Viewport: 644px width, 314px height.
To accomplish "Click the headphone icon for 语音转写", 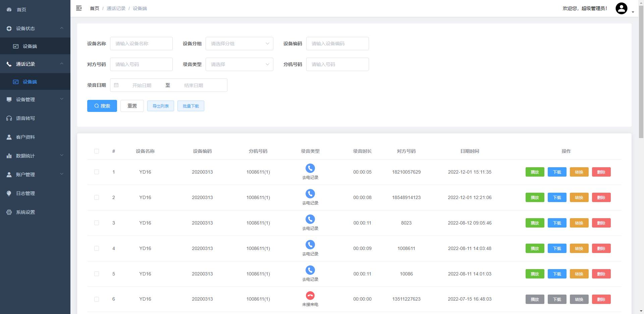I will point(9,118).
